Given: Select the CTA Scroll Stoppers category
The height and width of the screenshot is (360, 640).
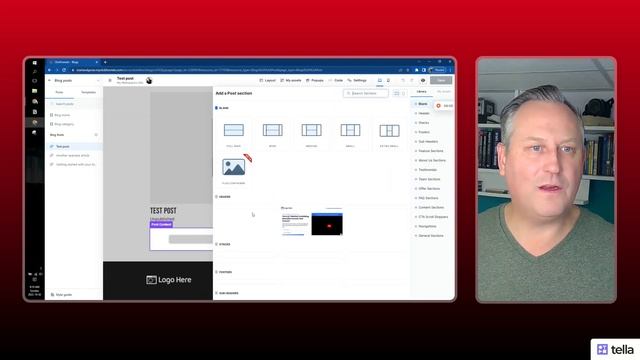Looking at the screenshot, I should click(x=433, y=217).
